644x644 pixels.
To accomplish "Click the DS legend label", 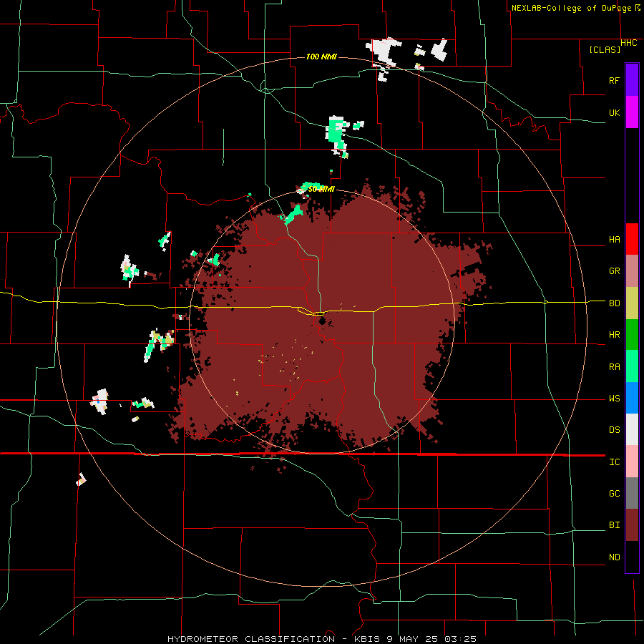I will 614,430.
